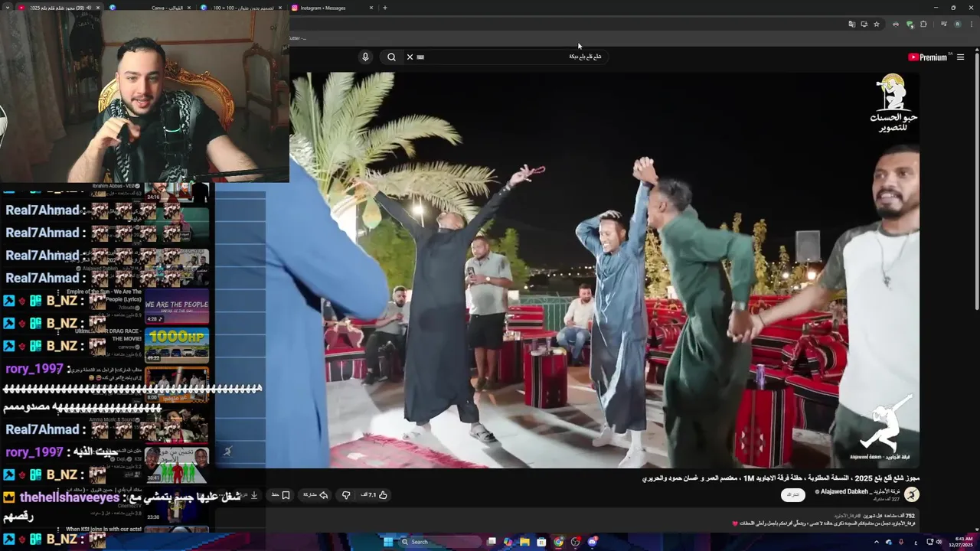Open File Explorer from the taskbar

[x=524, y=542]
